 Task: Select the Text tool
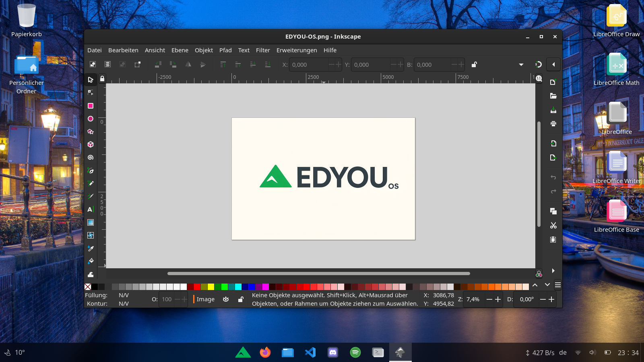91,209
